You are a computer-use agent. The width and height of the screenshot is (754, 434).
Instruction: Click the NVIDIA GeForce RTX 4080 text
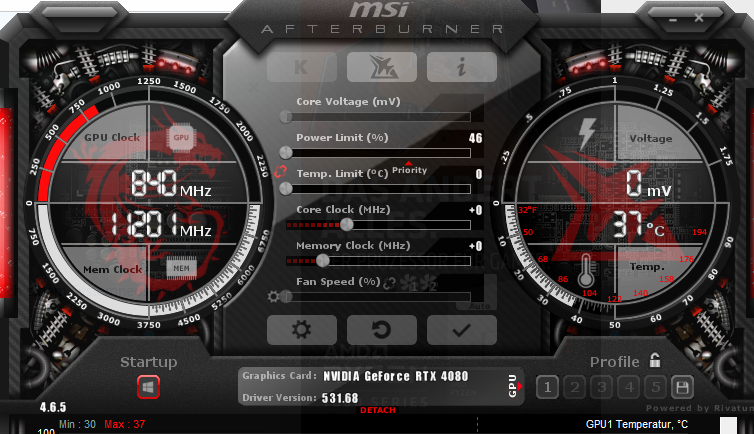tap(395, 376)
